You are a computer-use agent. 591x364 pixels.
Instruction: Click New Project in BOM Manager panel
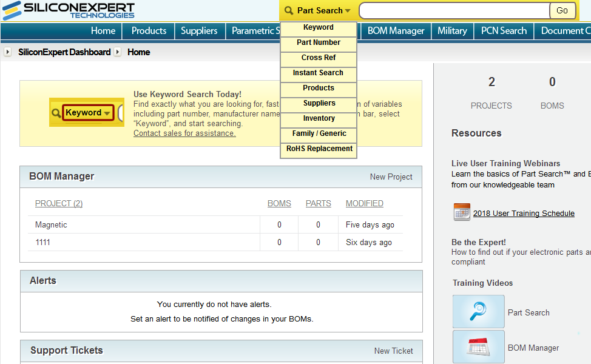tap(391, 177)
